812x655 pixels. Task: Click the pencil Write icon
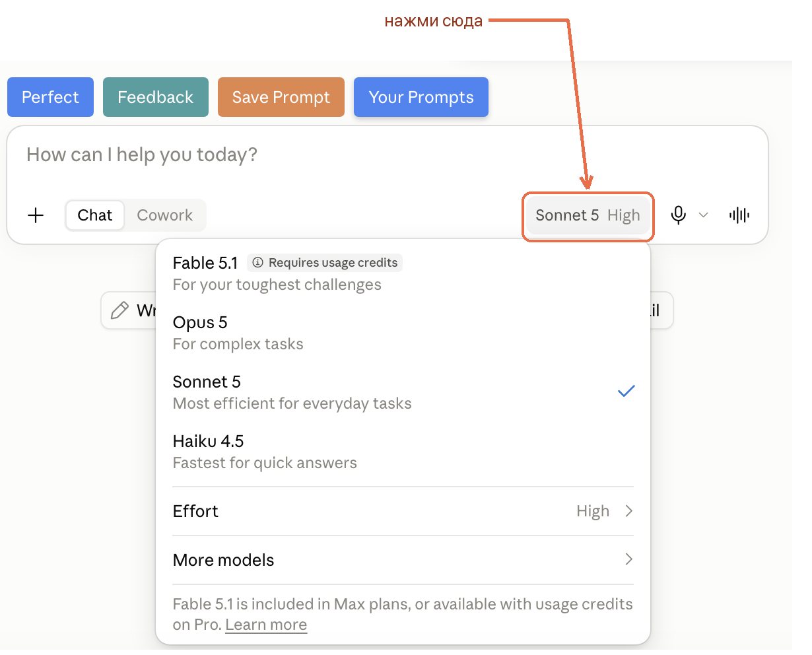[119, 310]
